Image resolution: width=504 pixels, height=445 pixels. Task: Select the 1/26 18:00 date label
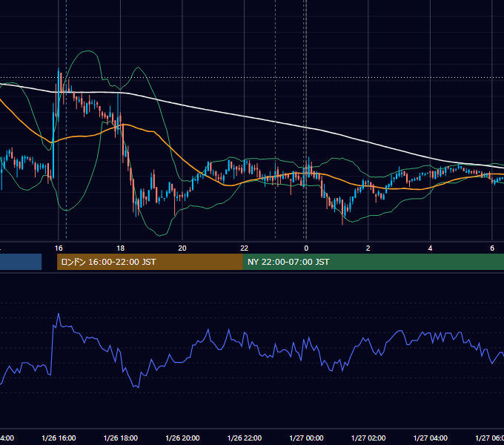pos(121,438)
